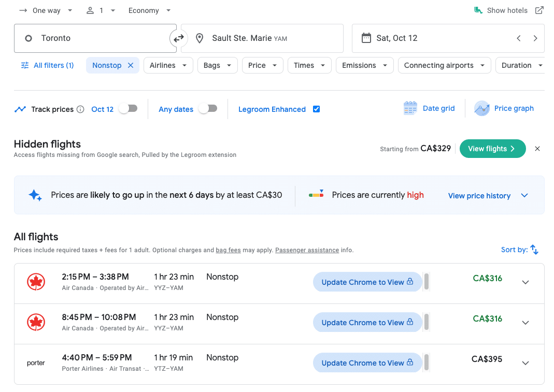
Task: Uncheck the Legroom Enhanced checkbox
Action: point(316,109)
